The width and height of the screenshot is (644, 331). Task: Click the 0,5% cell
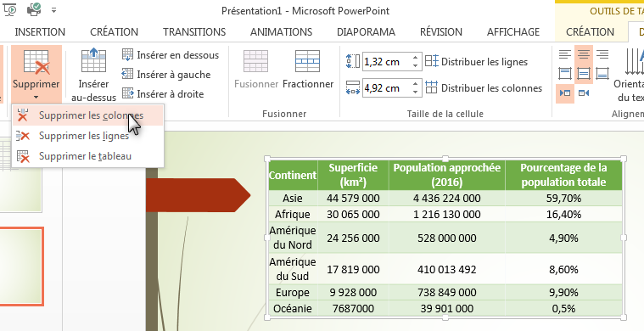click(x=563, y=308)
